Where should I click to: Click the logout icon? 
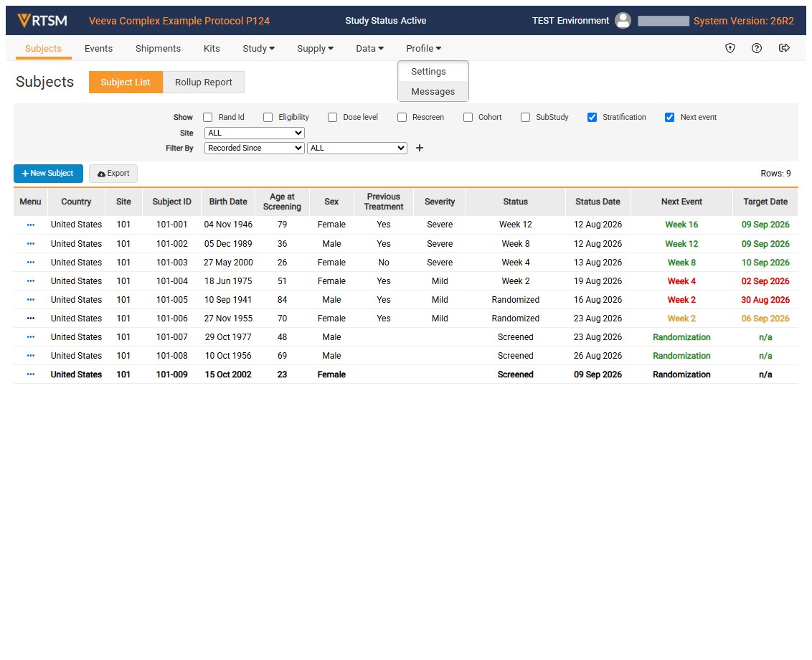[784, 48]
